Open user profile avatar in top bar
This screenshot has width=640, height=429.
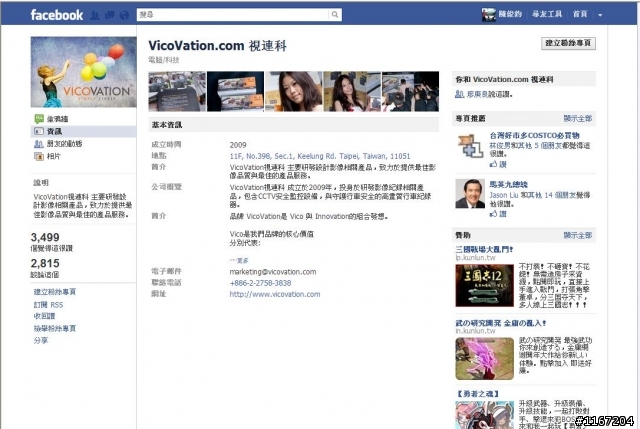[488, 14]
